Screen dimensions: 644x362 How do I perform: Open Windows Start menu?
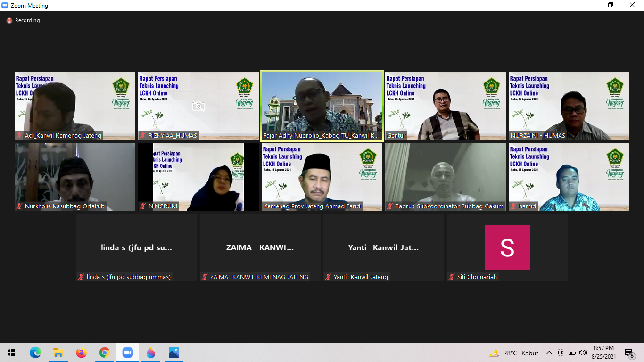(11, 353)
